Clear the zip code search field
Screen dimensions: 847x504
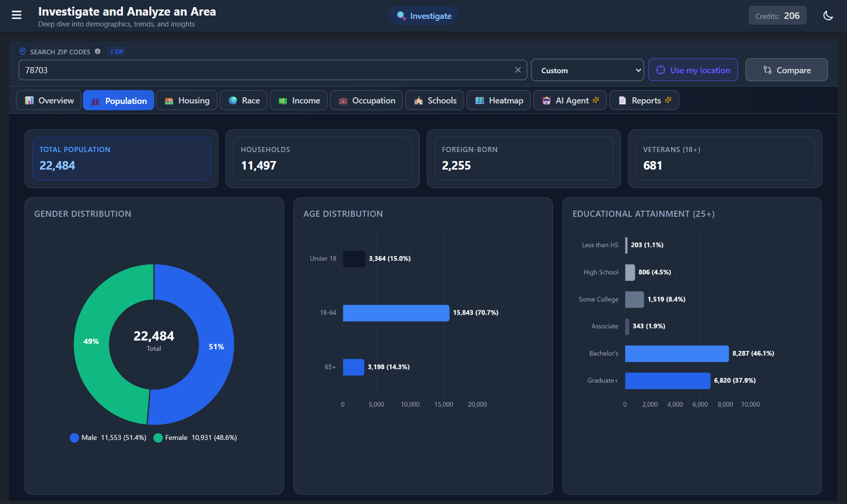pos(518,70)
